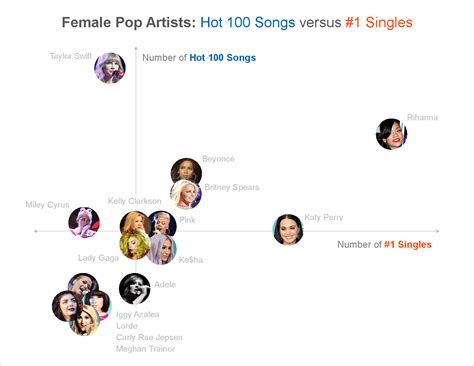The image size is (474, 366).
Task: Click the Kelly Clarkson portrait
Action: [134, 222]
